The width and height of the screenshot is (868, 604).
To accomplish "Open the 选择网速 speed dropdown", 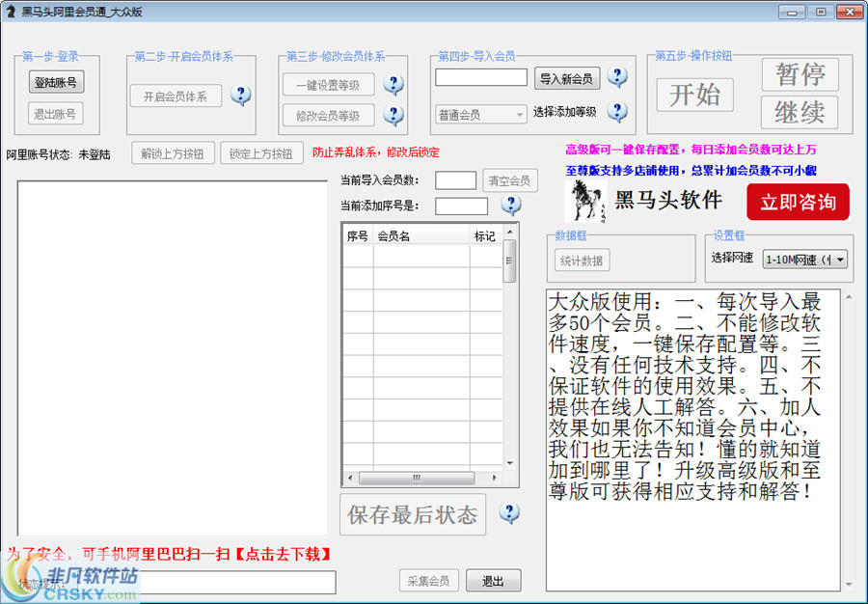I will point(805,260).
